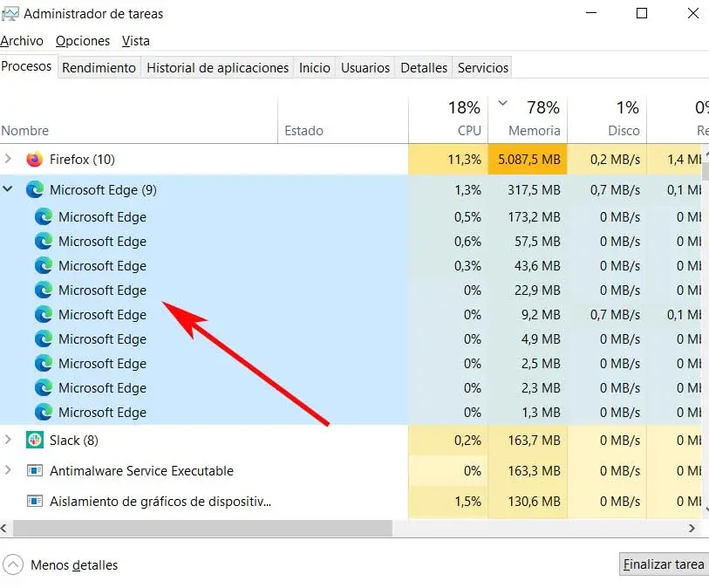
Task: Click the Microsoft Edge group icon
Action: point(35,189)
